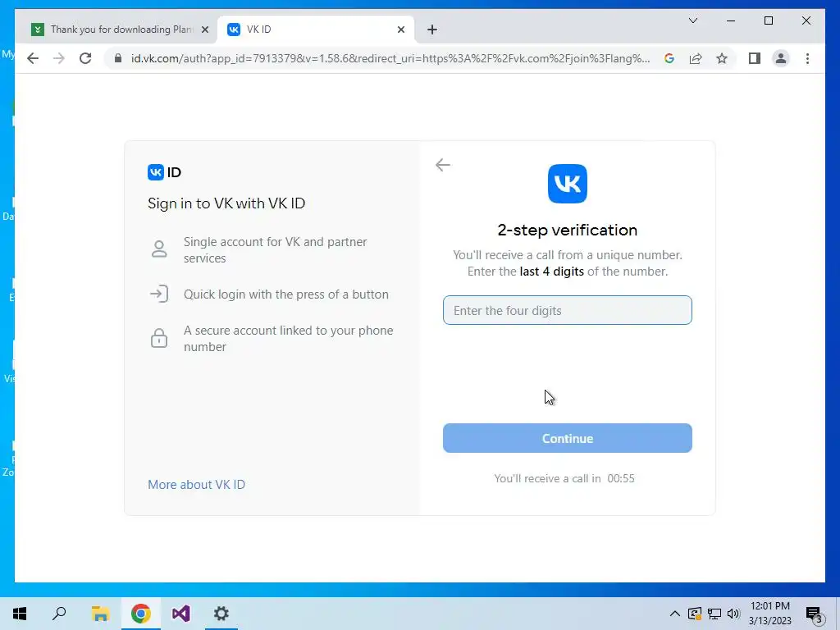The width and height of the screenshot is (840, 630).
Task: Launch Visual Studio from the taskbar
Action: tap(180, 614)
